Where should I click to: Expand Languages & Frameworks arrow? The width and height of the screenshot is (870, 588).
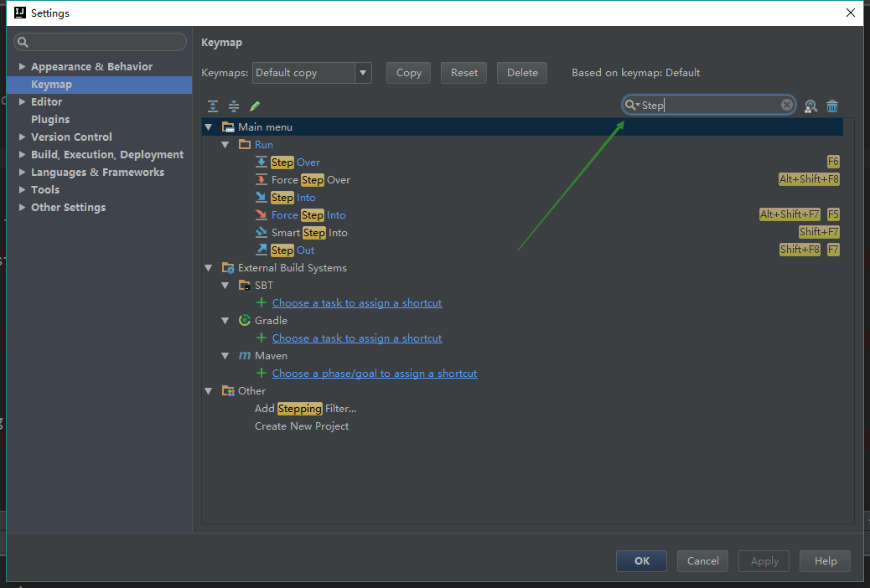(22, 172)
